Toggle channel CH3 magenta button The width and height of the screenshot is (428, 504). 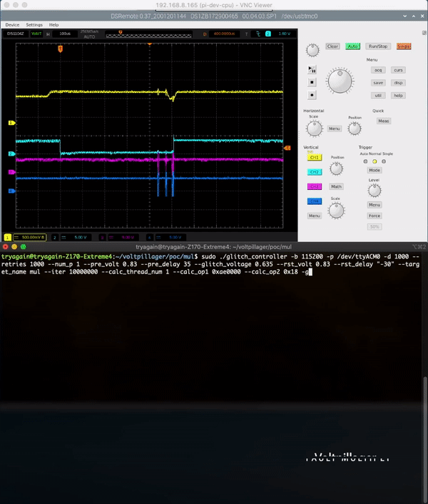(x=315, y=186)
